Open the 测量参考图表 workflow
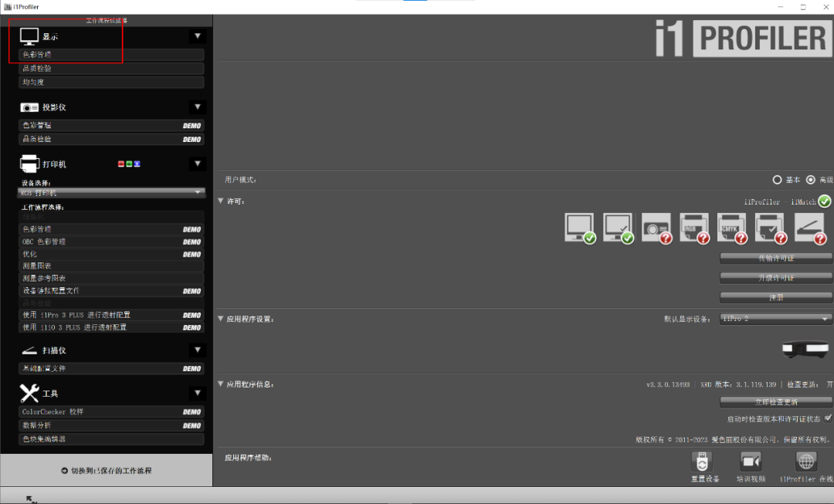 coord(111,278)
